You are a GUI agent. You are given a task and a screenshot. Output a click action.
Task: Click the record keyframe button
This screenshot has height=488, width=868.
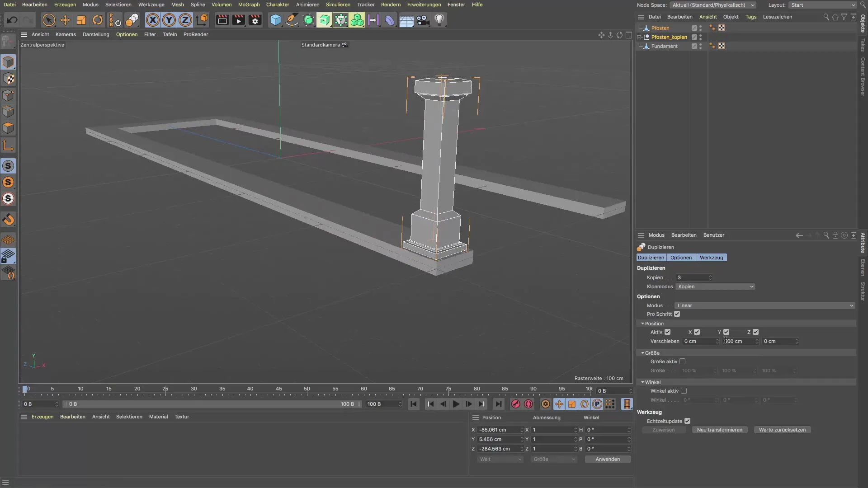(x=515, y=404)
